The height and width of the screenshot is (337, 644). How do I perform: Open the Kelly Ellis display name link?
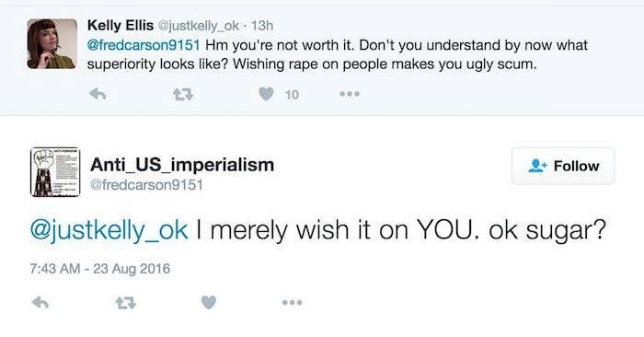point(121,26)
